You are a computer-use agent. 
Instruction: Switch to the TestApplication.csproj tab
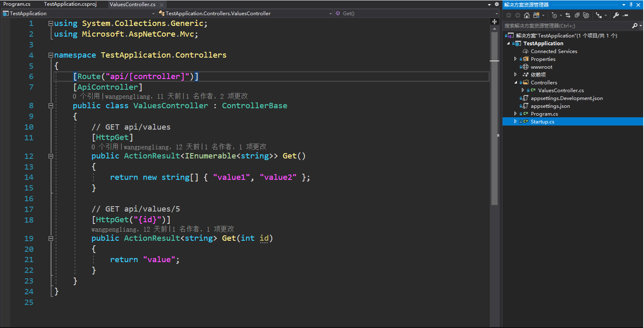click(x=70, y=4)
